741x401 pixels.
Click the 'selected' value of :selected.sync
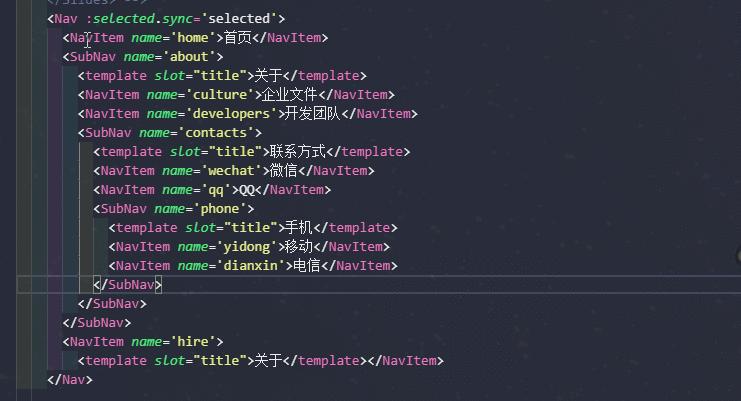[x=239, y=19]
